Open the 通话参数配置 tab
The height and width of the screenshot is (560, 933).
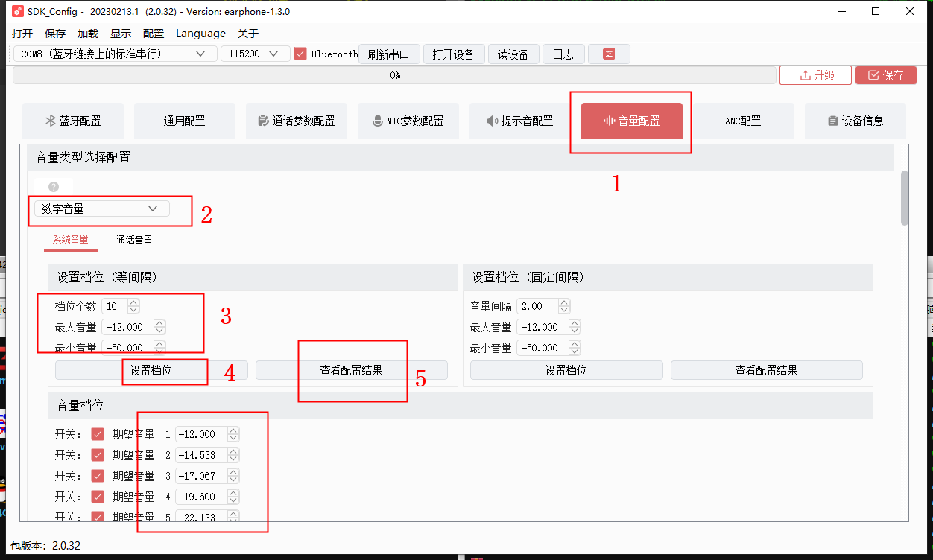click(x=297, y=121)
